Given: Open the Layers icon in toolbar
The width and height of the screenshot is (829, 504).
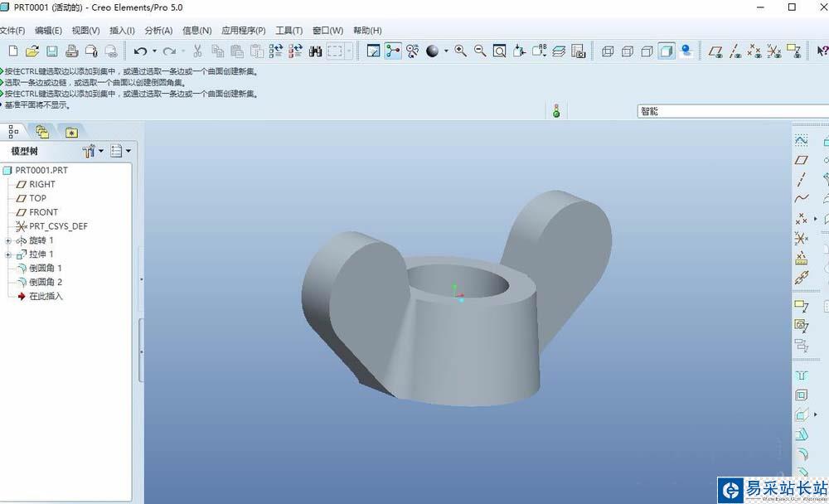Looking at the screenshot, I should click(559, 51).
